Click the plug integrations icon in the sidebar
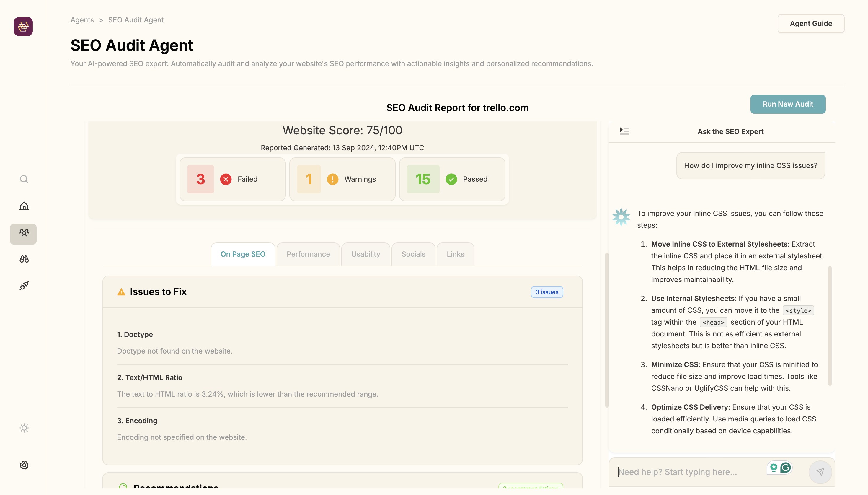 click(x=24, y=286)
